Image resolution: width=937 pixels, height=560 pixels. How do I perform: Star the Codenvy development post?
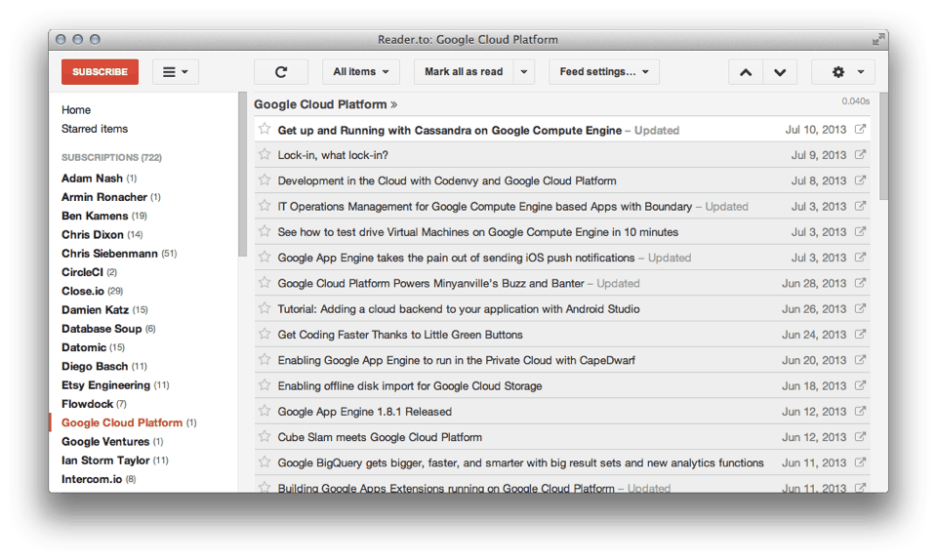(265, 180)
